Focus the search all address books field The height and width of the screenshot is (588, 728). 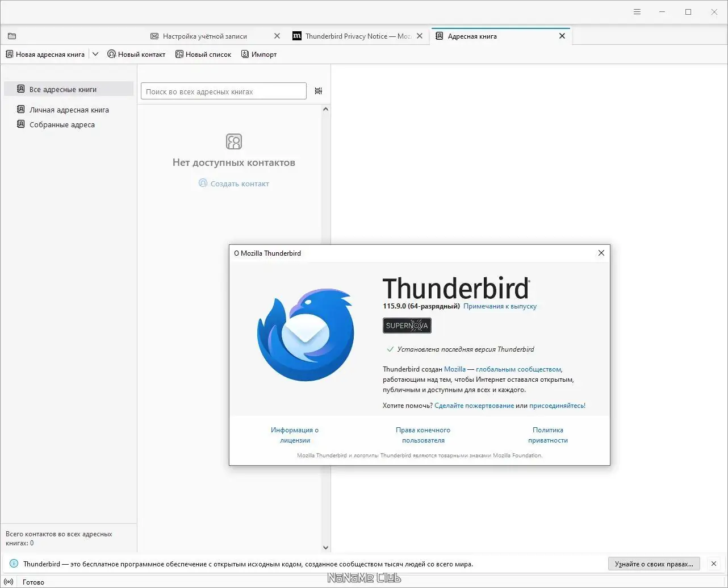[224, 91]
